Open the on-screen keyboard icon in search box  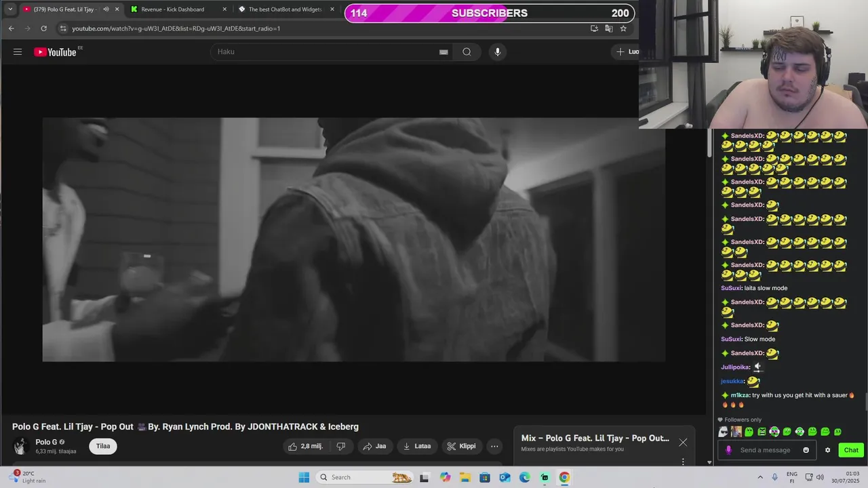coord(443,52)
